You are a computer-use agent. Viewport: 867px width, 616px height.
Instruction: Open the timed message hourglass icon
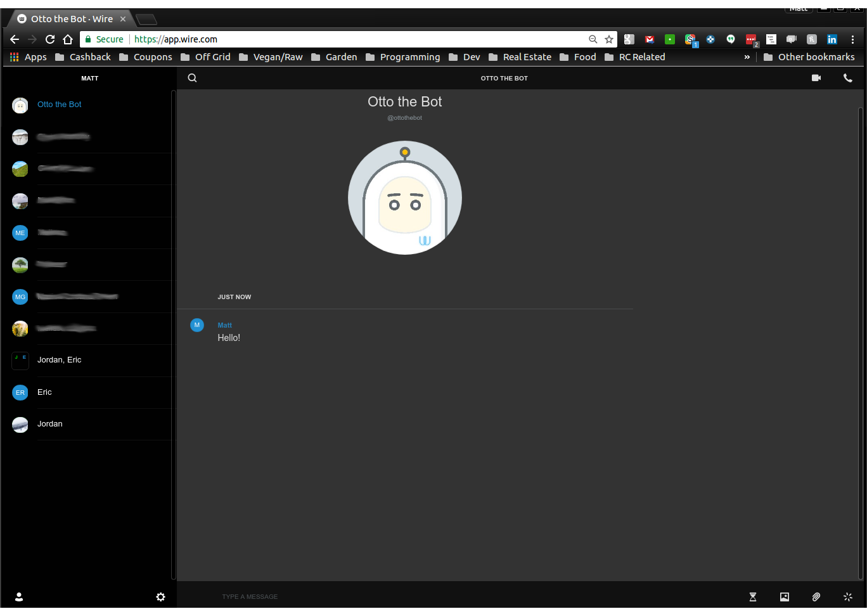tap(753, 596)
